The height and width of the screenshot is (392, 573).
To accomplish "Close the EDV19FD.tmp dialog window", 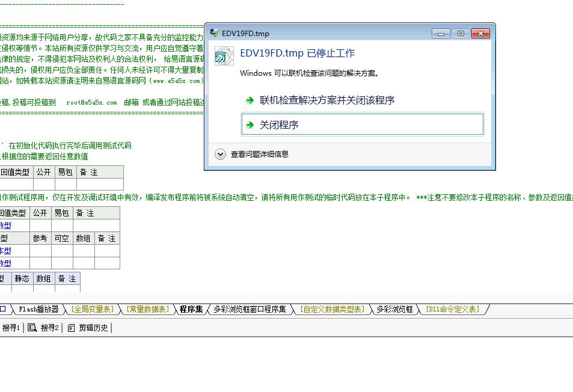I will pyautogui.click(x=480, y=34).
